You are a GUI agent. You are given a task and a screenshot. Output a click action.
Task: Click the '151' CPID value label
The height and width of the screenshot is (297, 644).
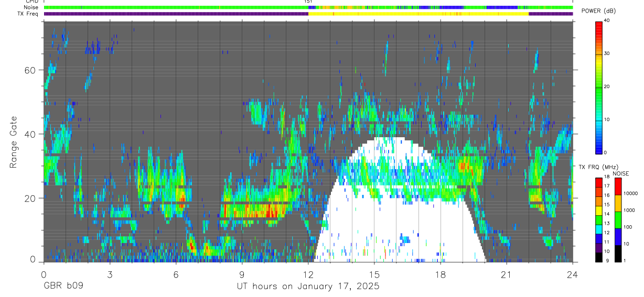pos(308,2)
